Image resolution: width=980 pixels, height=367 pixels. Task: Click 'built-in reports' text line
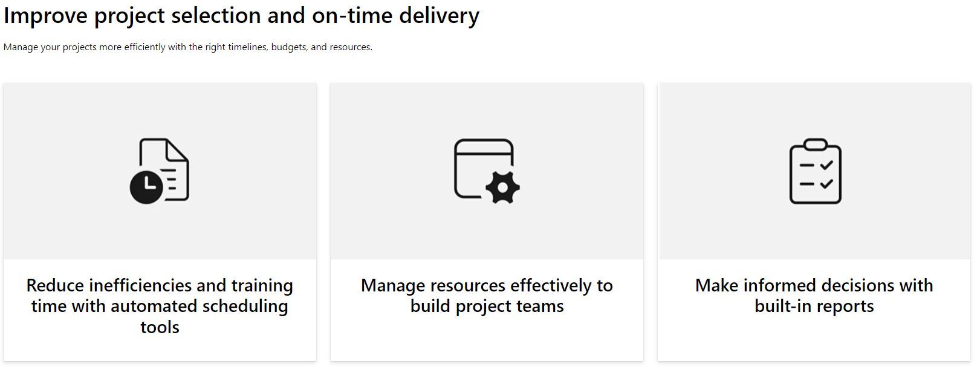pos(814,307)
